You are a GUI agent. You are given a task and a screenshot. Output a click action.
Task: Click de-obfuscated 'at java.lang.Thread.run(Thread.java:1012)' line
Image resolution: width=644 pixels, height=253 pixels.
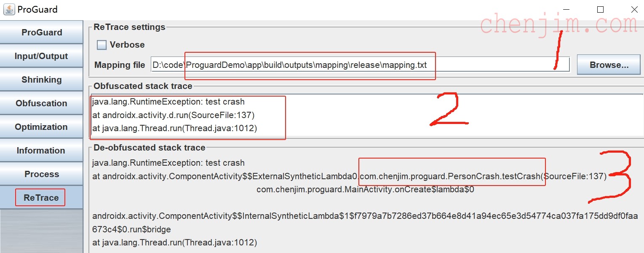click(x=174, y=242)
